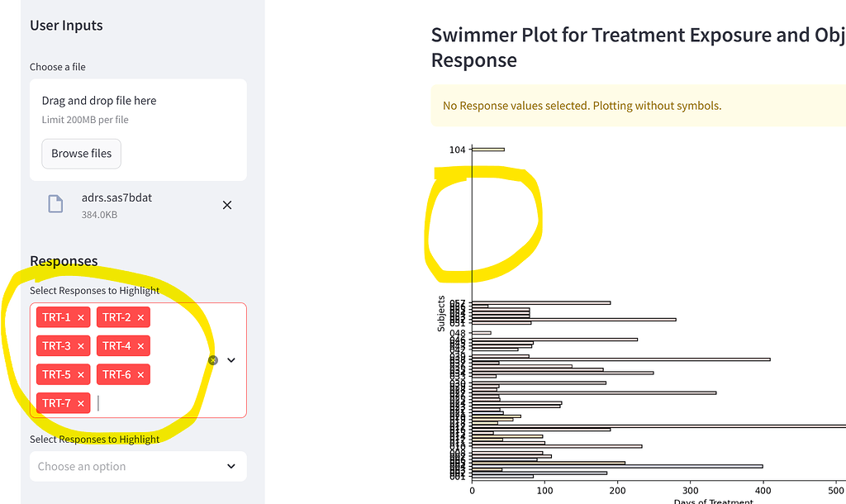Click the adrs.sas7bdat file document icon
Screen dimensions: 846x504
click(55, 204)
